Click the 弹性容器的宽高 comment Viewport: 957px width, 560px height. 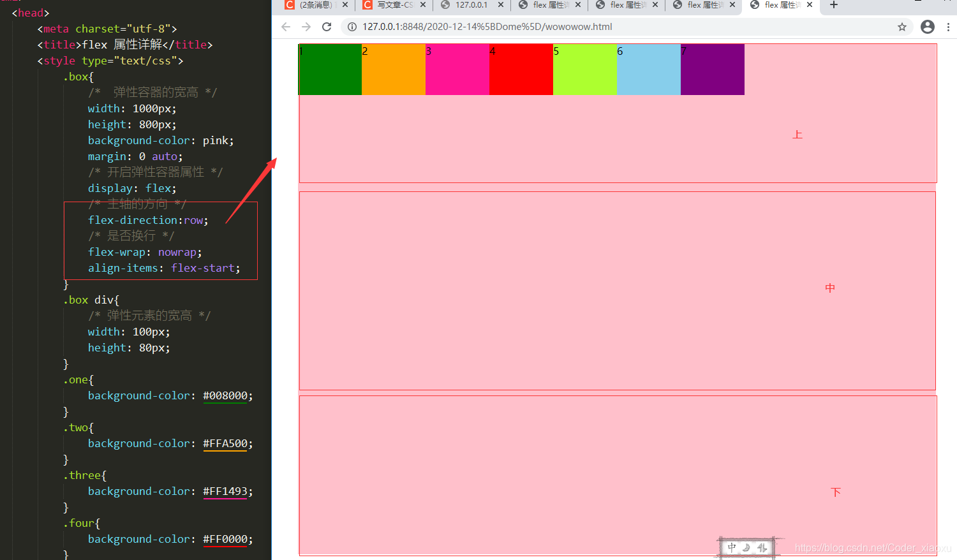tap(152, 92)
